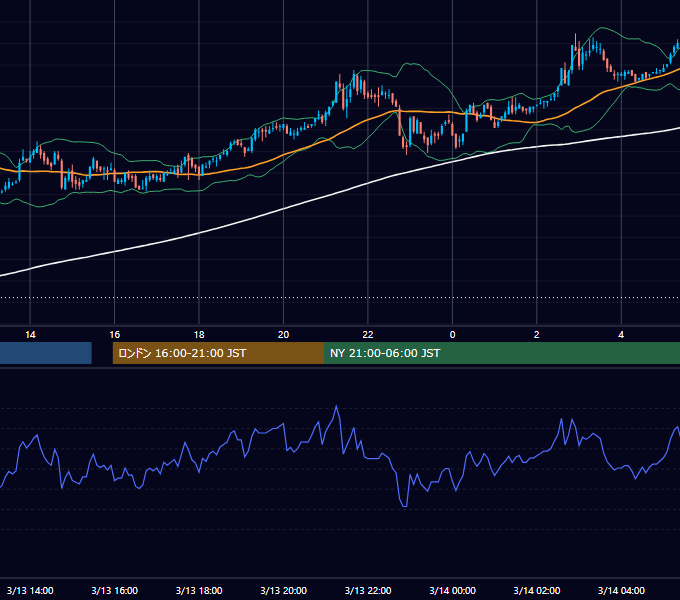680x600 pixels.
Task: Click the blue session bar left of London
Action: (46, 353)
